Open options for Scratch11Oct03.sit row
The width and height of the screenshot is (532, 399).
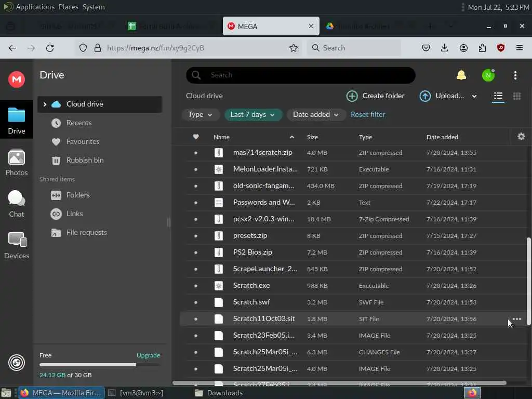pos(517,319)
